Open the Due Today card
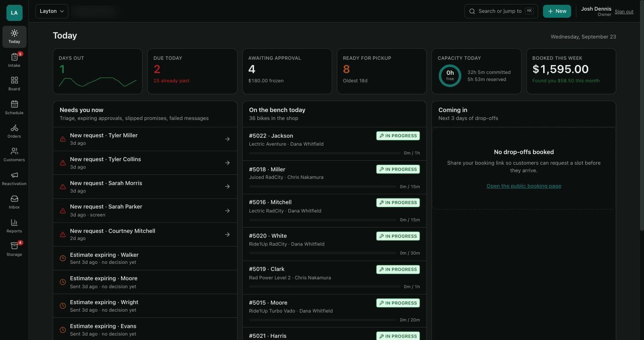644x340 pixels. click(192, 71)
